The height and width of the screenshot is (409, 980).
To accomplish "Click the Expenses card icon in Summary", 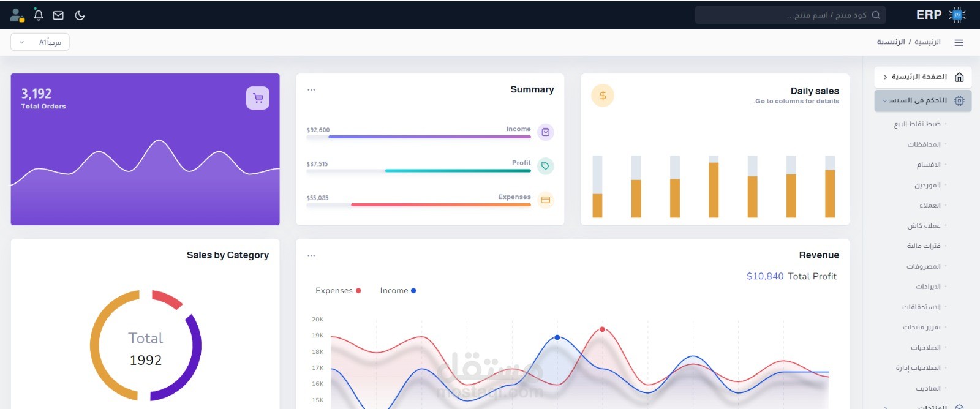I will click(x=545, y=200).
